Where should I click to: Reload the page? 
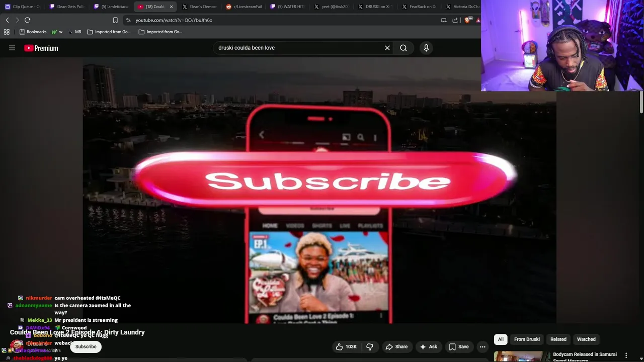pyautogui.click(x=28, y=20)
